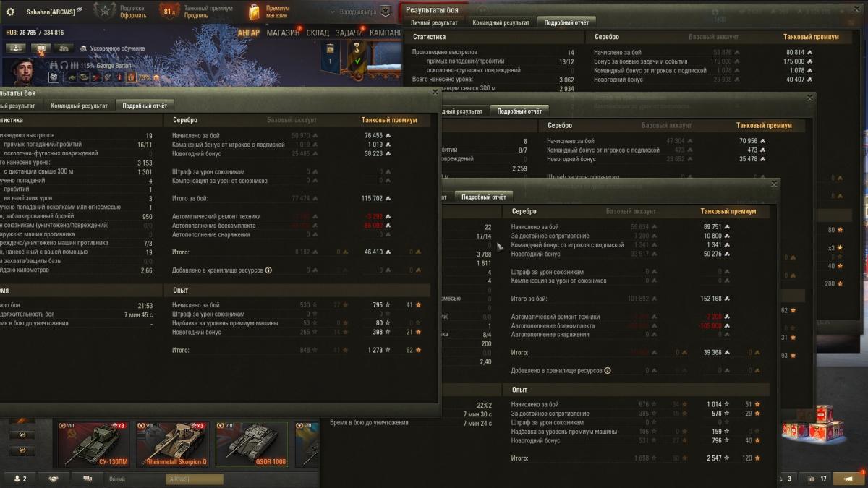Screen dimensions: 868x488
Task: Open the МАГАЗИН menu tab
Action: [x=283, y=33]
